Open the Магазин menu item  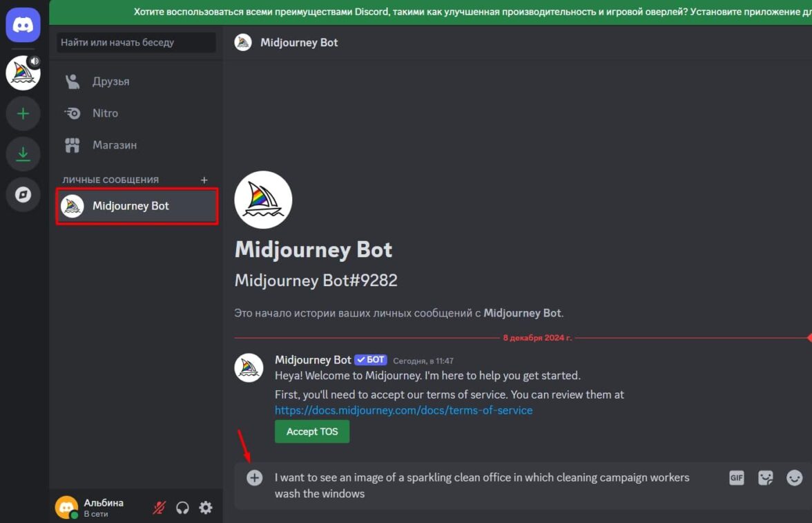tap(137, 145)
